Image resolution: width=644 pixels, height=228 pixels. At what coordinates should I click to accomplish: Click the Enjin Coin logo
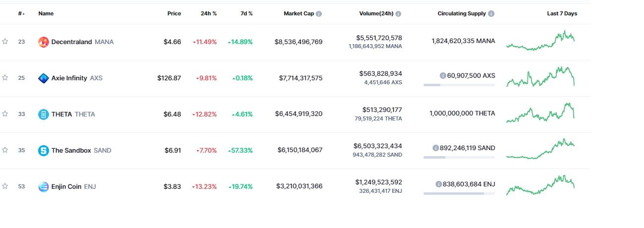[x=44, y=187]
